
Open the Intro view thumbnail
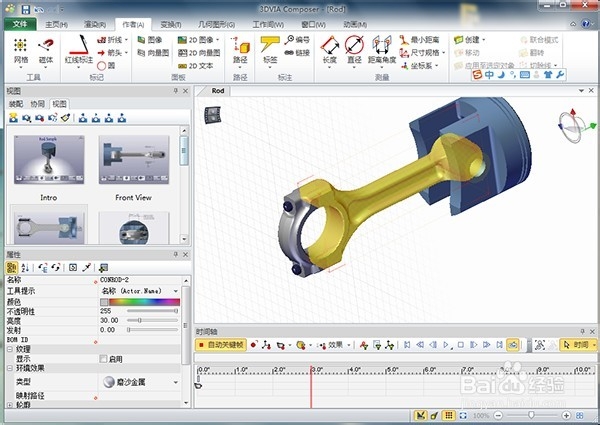pos(49,160)
